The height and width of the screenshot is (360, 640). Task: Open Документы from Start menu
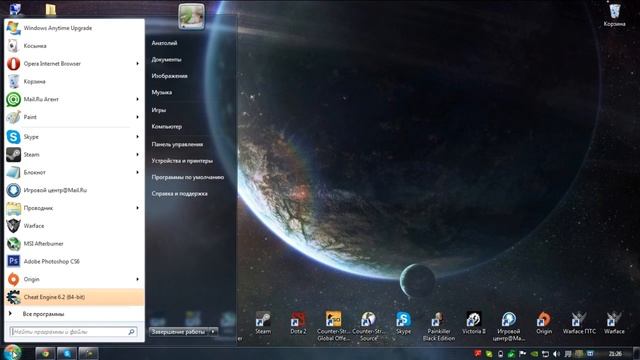pyautogui.click(x=166, y=60)
